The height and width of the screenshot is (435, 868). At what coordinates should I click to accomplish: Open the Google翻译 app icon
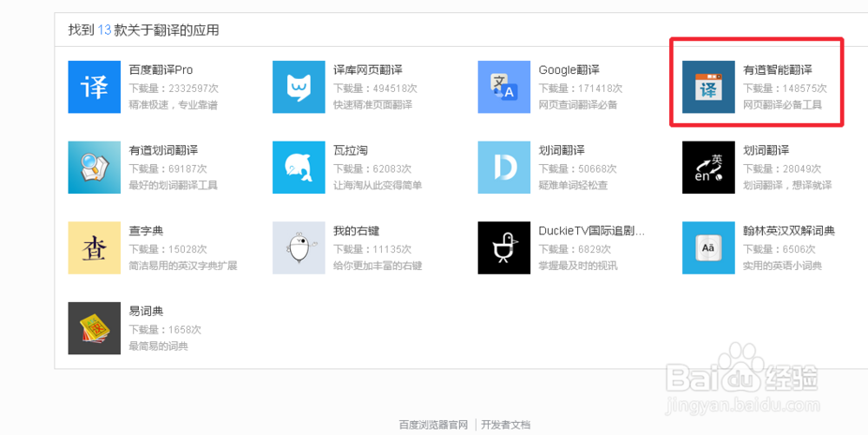click(503, 87)
